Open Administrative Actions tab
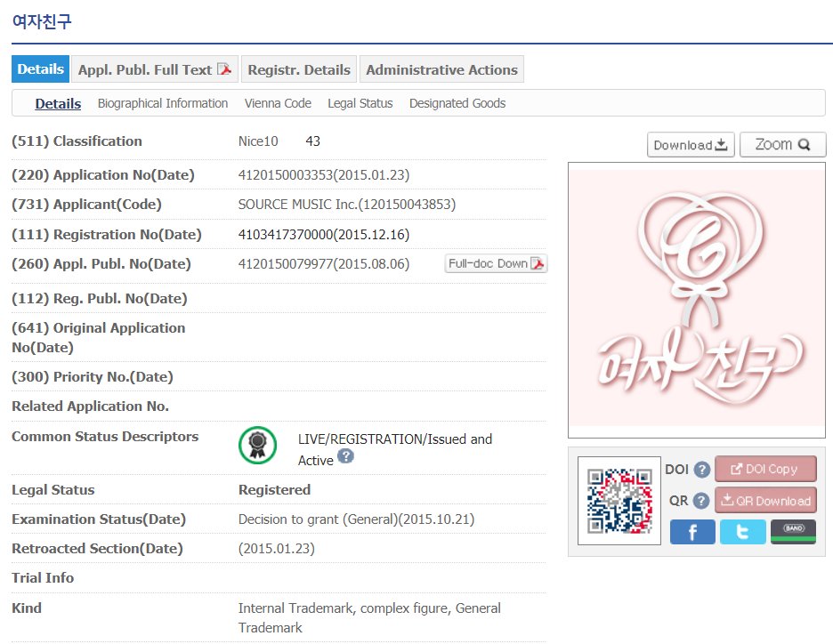Viewport: 833px width, 644px height. pos(441,69)
